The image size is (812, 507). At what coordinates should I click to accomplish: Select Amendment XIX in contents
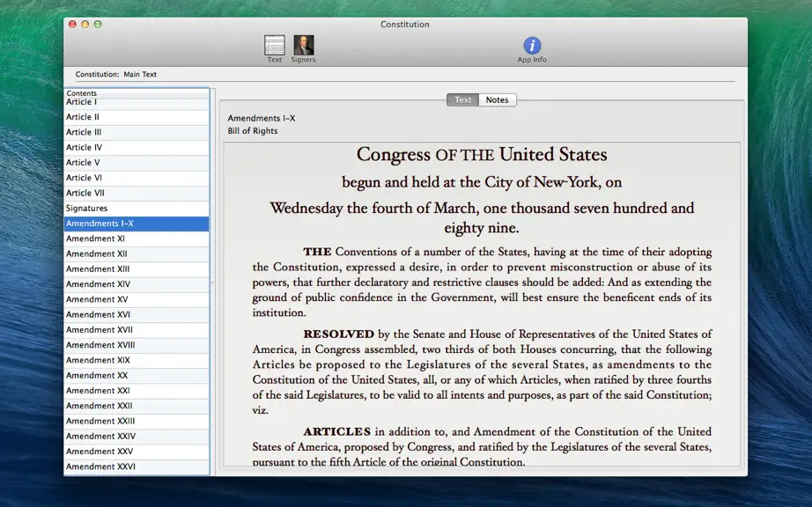(137, 361)
